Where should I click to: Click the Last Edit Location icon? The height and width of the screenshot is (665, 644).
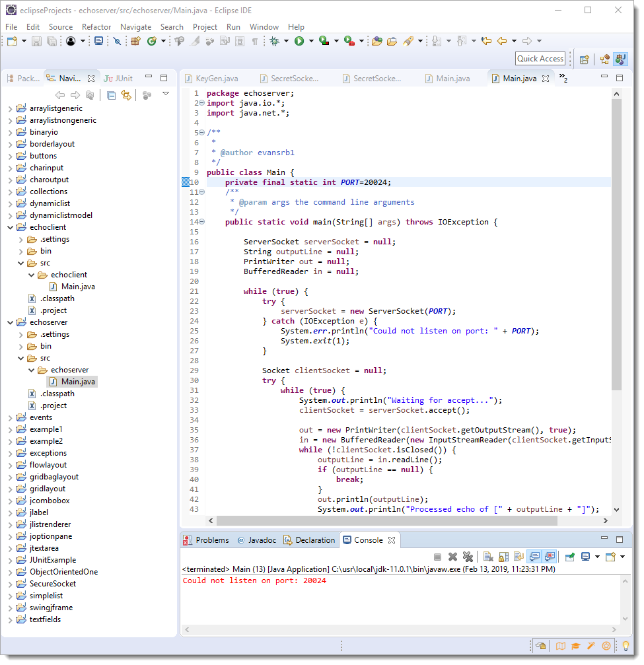pos(486,41)
